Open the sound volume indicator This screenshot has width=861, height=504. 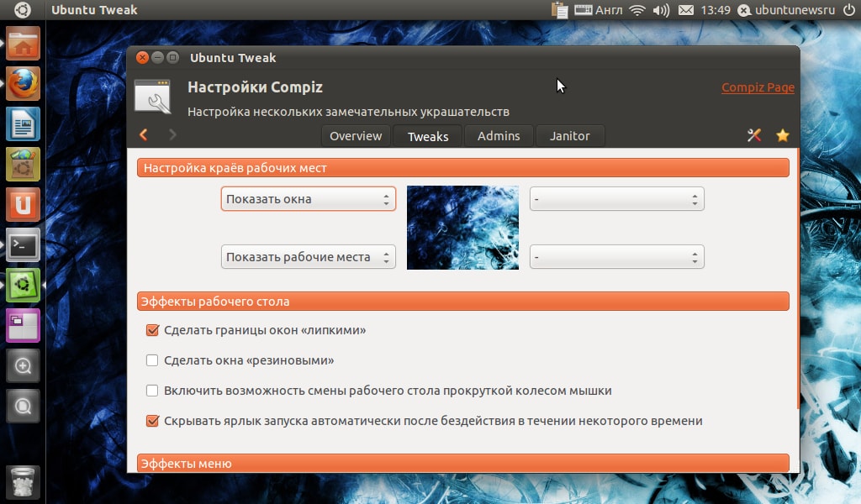pyautogui.click(x=661, y=10)
